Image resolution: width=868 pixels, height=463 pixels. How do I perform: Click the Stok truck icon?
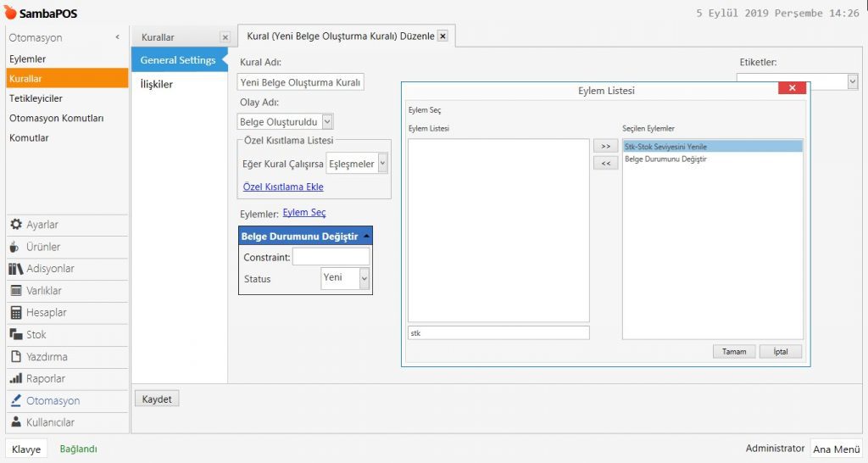tap(15, 335)
